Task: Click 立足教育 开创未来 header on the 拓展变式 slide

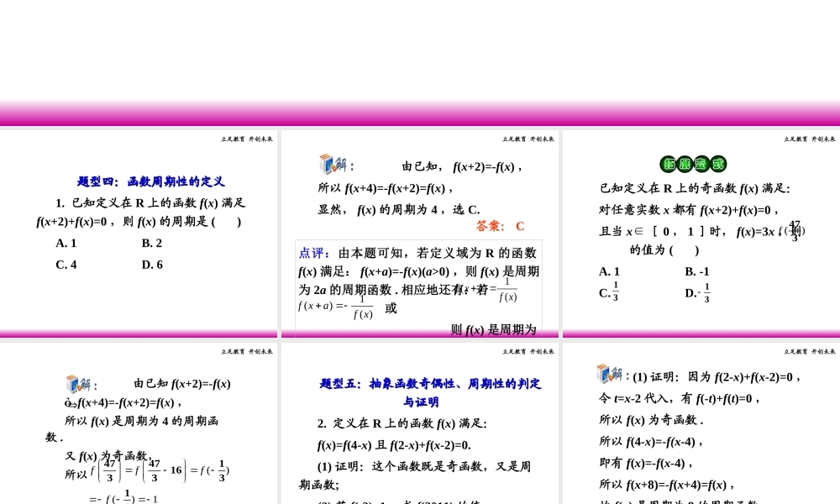Action: 810,139
